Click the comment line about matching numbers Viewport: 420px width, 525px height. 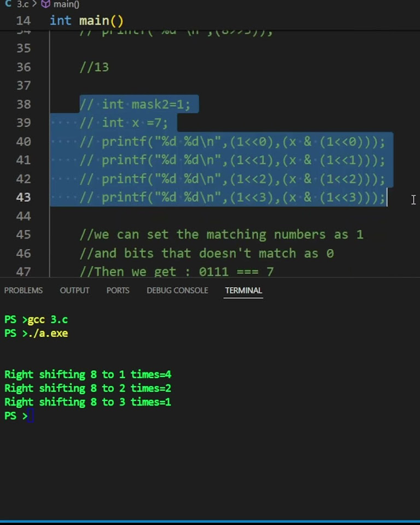221,235
